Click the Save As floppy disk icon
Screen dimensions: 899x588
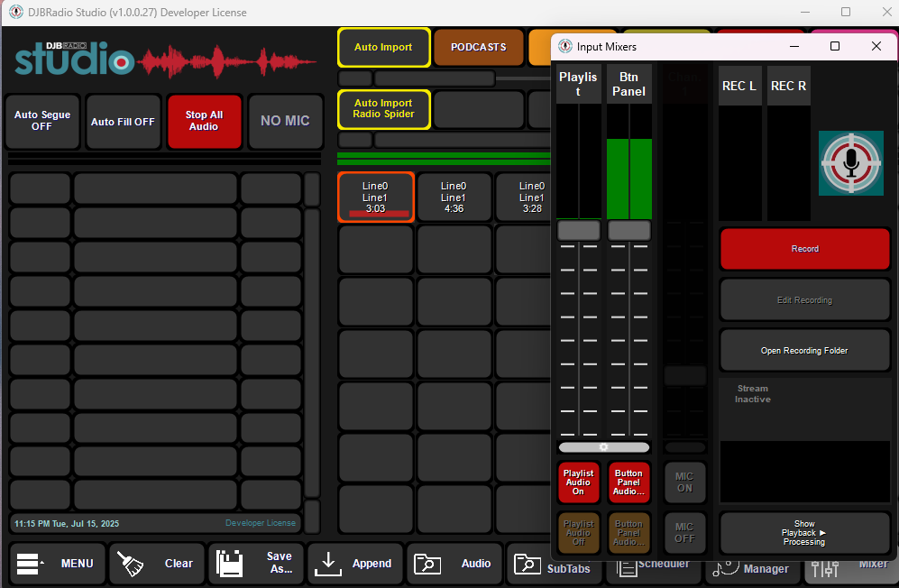point(229,564)
